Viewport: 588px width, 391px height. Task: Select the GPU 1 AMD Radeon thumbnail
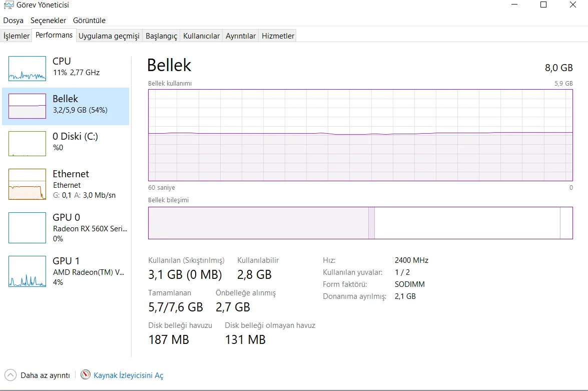(27, 271)
